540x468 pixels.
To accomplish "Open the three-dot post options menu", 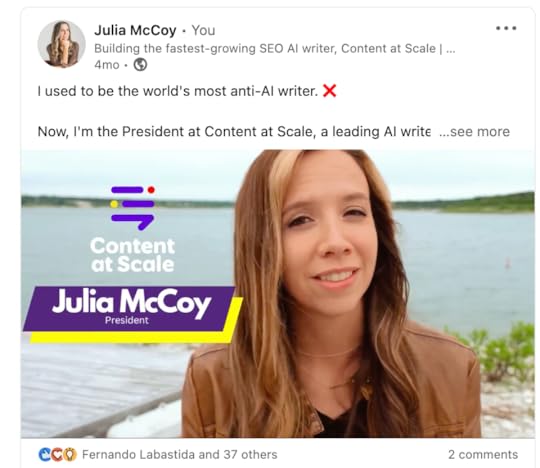I will (x=506, y=28).
